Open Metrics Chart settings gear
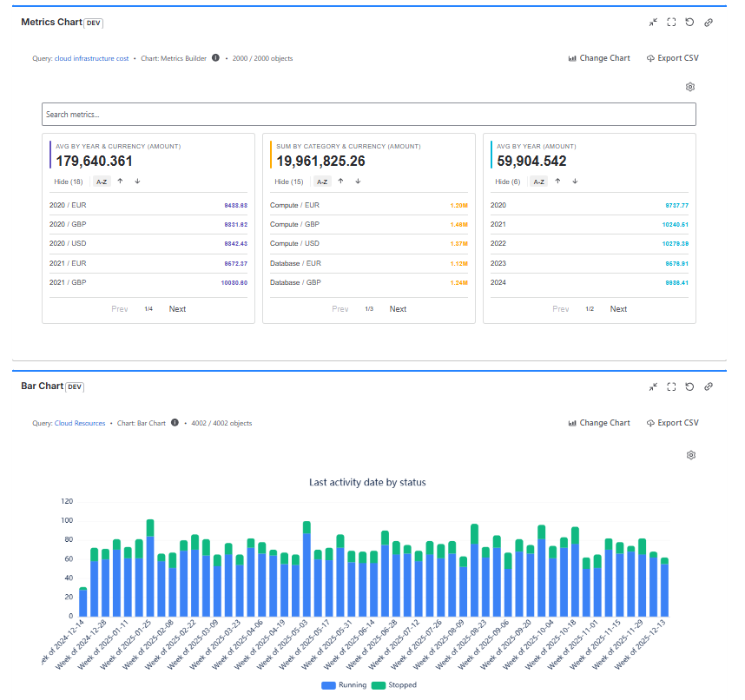The height and width of the screenshot is (700, 745). tap(690, 87)
